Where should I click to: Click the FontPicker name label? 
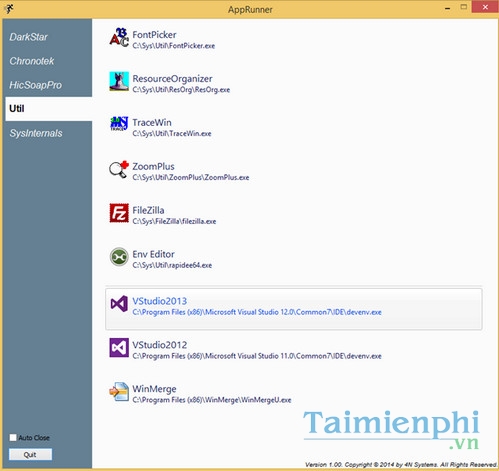[154, 35]
